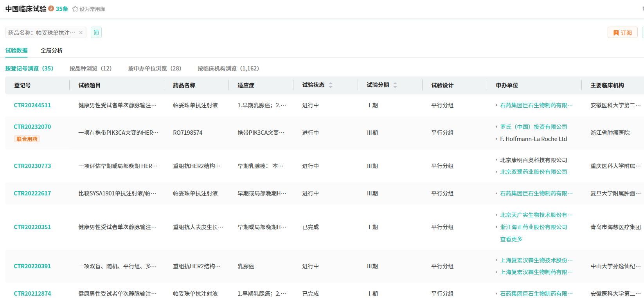Click drug name 重组抗人表皮生长…
Image resolution: width=644 pixels, height=298 pixels.
pos(198,227)
